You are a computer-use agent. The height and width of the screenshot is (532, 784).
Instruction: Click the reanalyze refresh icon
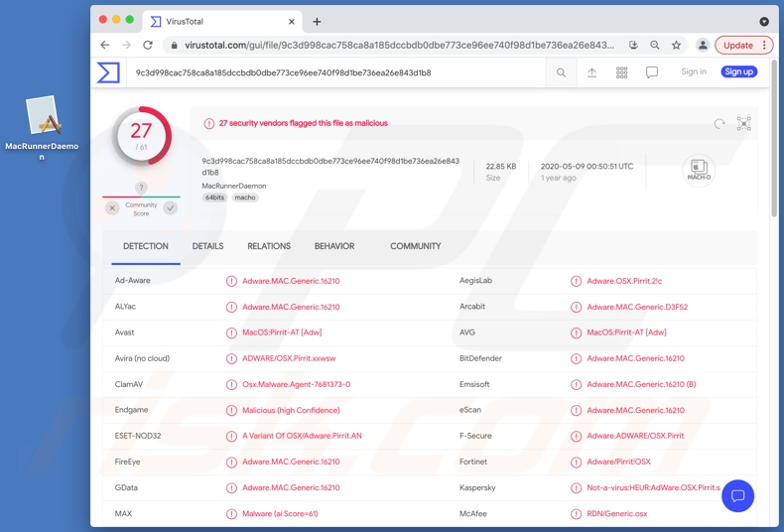(x=719, y=123)
